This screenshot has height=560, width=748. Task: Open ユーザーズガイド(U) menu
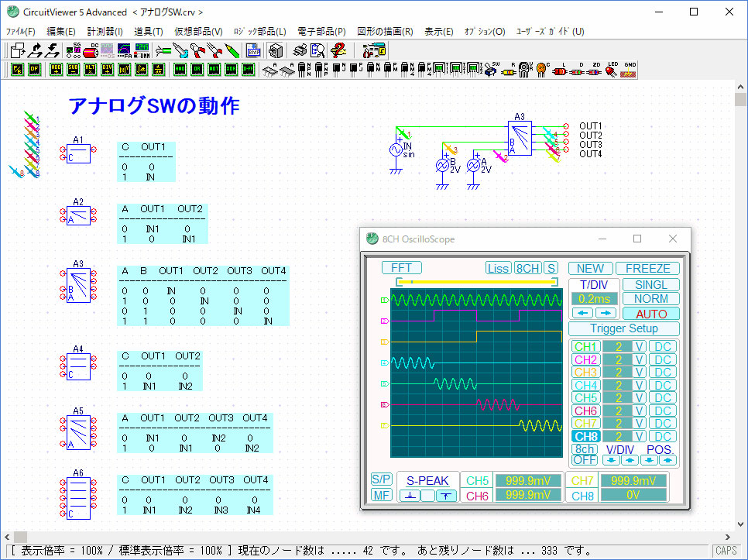click(x=550, y=32)
